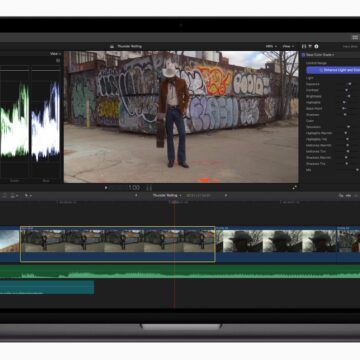Select the highlighted cowboy graffiti clip in the timeline
The height and width of the screenshot is (360, 360).
point(118,244)
